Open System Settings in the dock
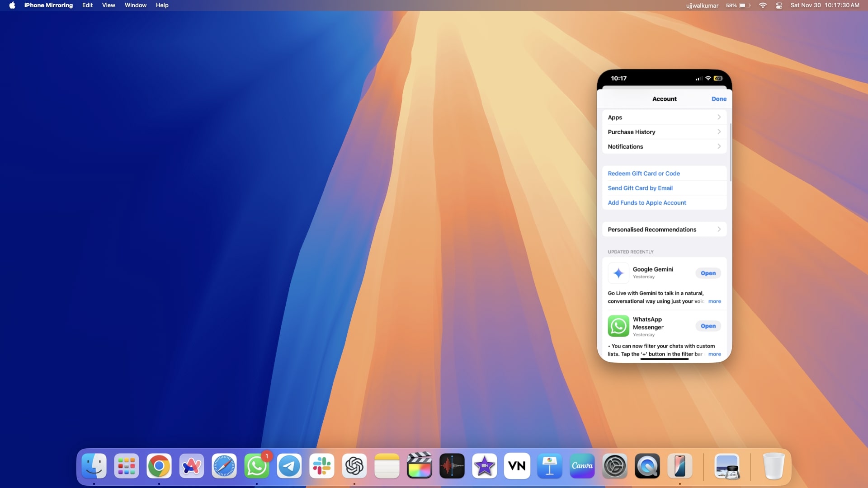The image size is (868, 488). click(x=615, y=466)
